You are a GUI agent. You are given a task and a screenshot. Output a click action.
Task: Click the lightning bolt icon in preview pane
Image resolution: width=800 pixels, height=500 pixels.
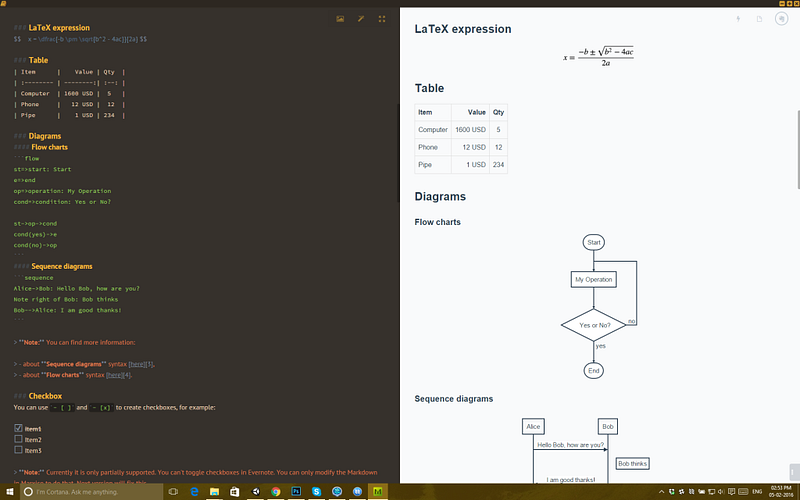pos(738,19)
